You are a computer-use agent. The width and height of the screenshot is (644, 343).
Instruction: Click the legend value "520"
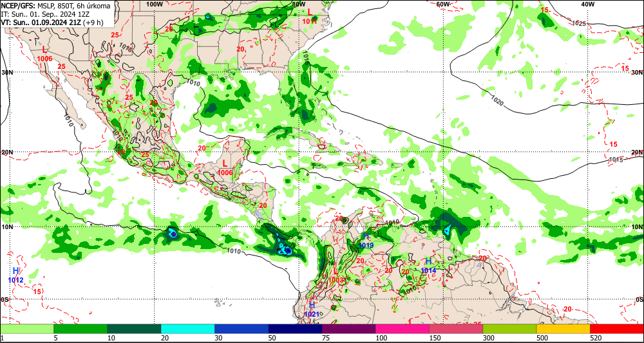pos(596,338)
